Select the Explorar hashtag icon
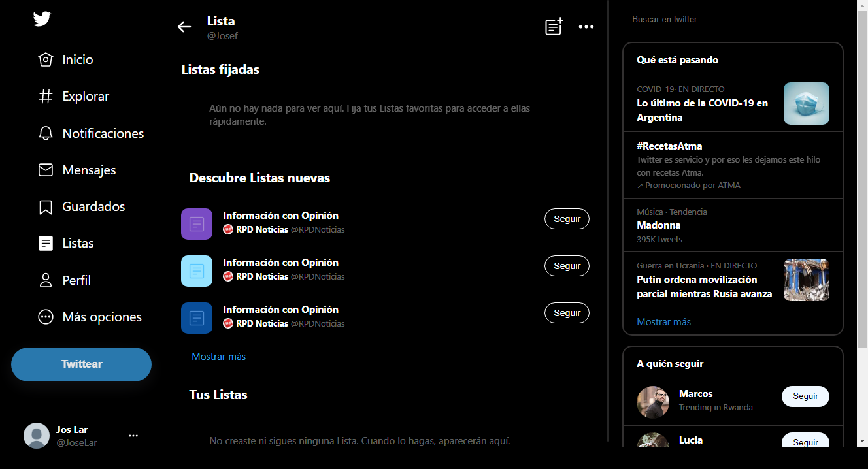This screenshot has width=868, height=469. [x=45, y=96]
